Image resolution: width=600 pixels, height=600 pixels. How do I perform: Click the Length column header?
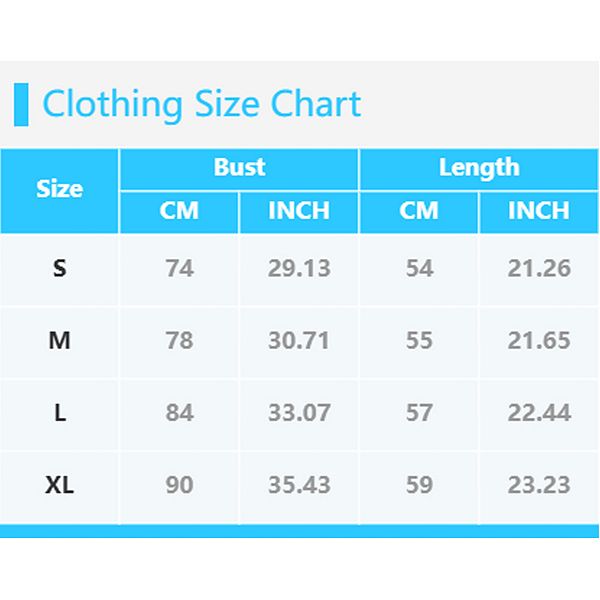(479, 167)
